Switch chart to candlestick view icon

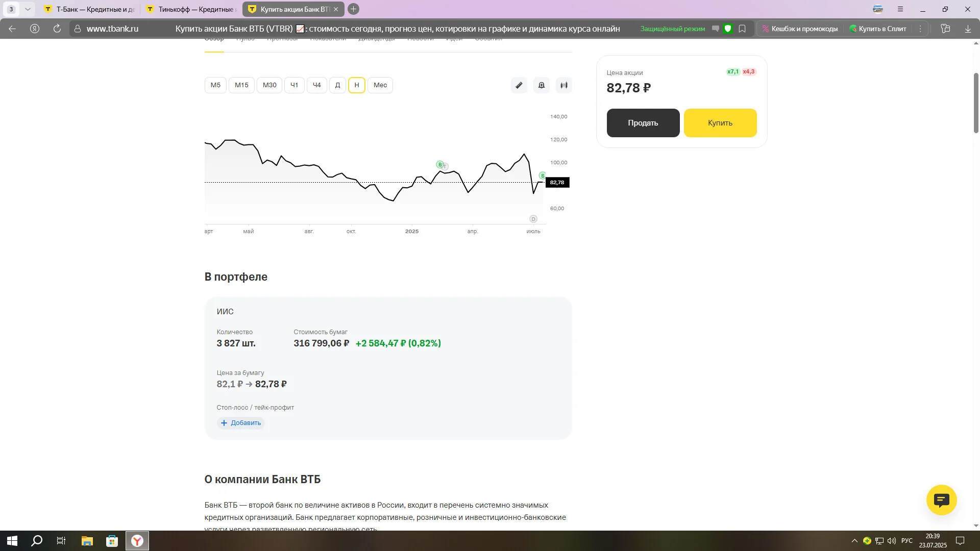(564, 85)
